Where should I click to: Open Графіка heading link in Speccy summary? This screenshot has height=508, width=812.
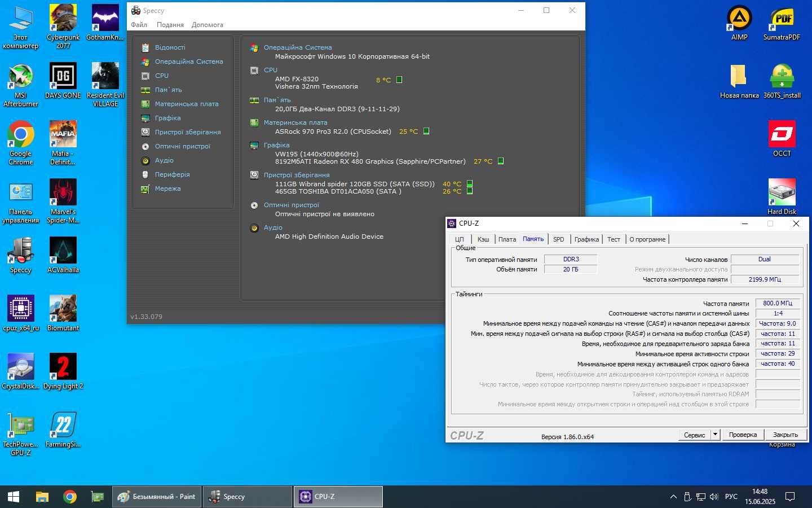click(276, 145)
